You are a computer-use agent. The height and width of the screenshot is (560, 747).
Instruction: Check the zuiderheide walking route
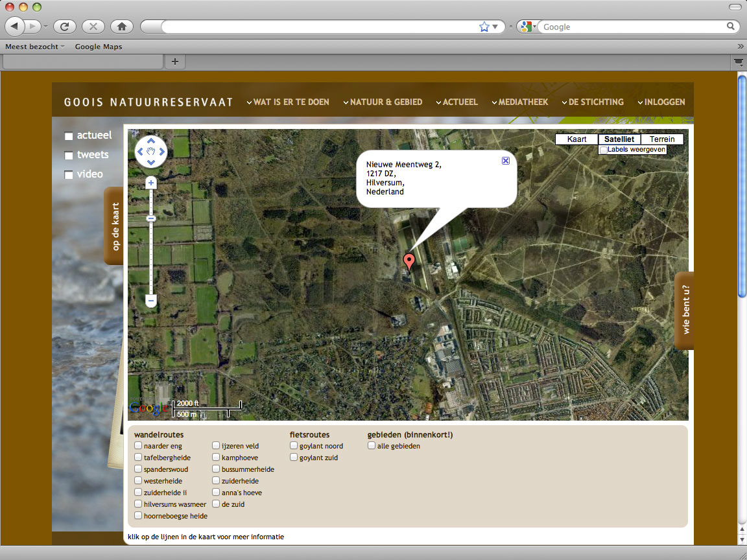click(216, 480)
